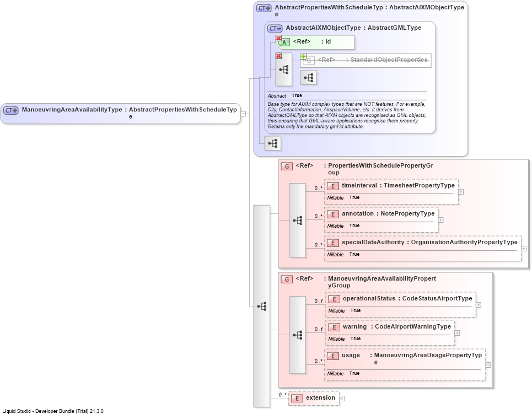Screen dimensions: 532x414
Task: Select annotation : NotePropertyType text
Action: [388, 214]
